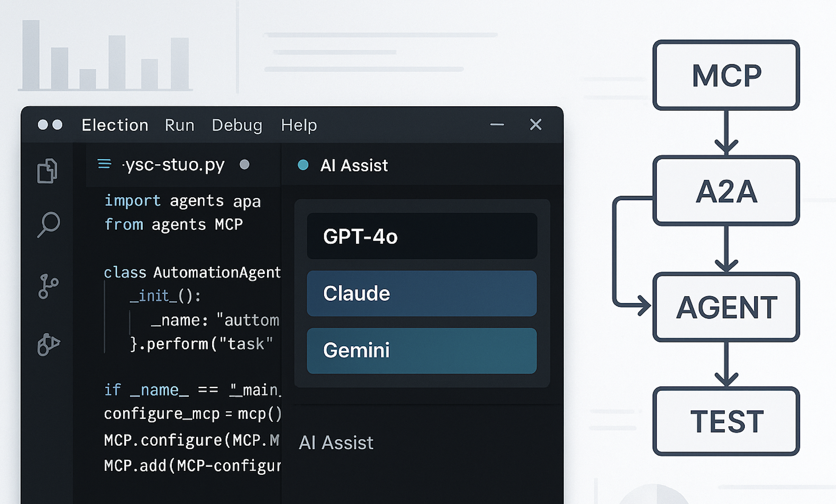Click the first window control dot
This screenshot has height=504, width=836.
point(43,124)
